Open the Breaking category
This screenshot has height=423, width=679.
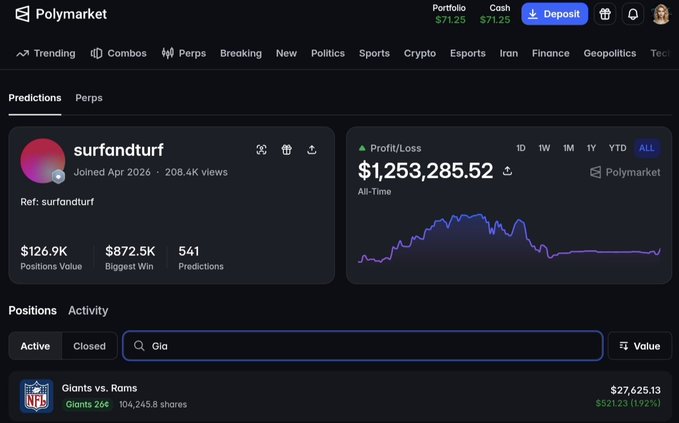click(241, 53)
